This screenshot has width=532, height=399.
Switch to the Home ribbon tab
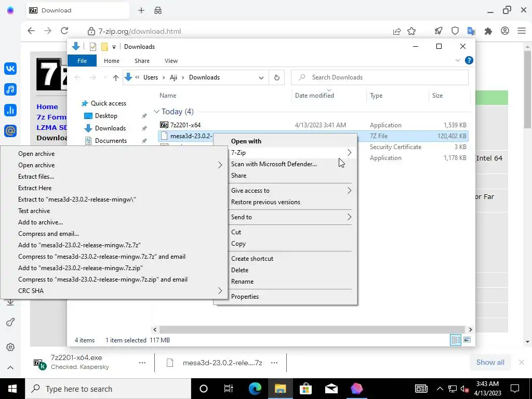point(112,61)
